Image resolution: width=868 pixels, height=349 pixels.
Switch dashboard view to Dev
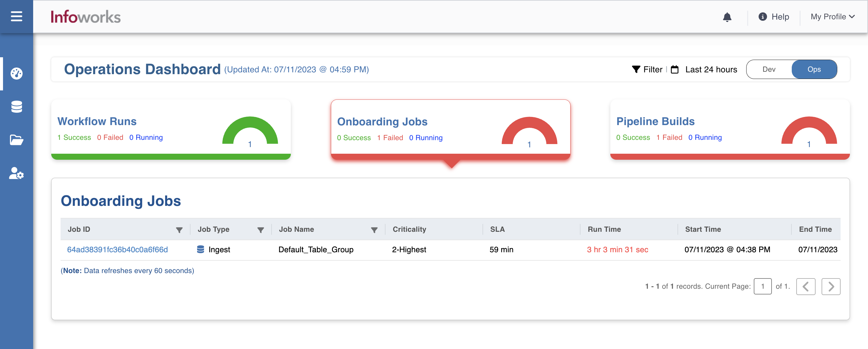pos(769,69)
